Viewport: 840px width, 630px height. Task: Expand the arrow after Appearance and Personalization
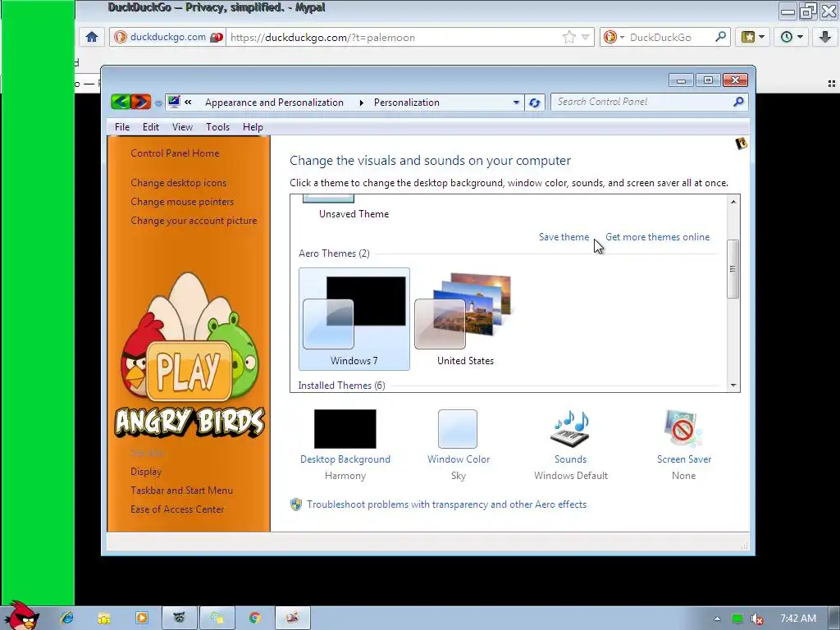(361, 103)
